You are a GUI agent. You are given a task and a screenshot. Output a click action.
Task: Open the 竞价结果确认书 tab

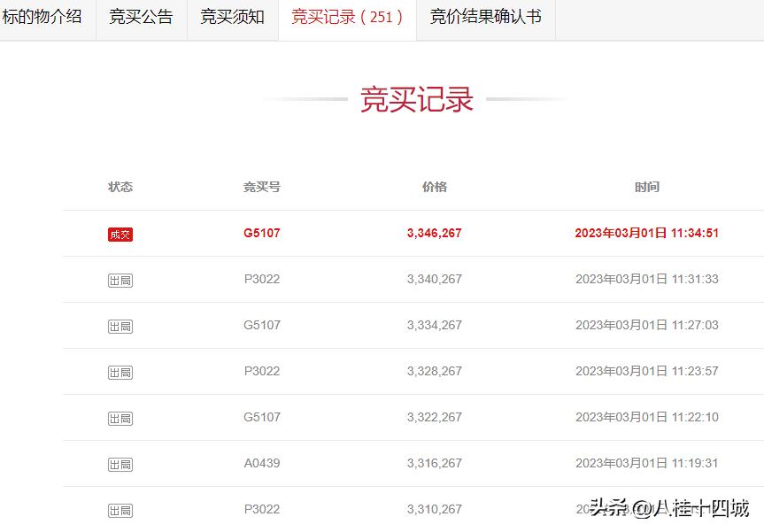coord(483,18)
